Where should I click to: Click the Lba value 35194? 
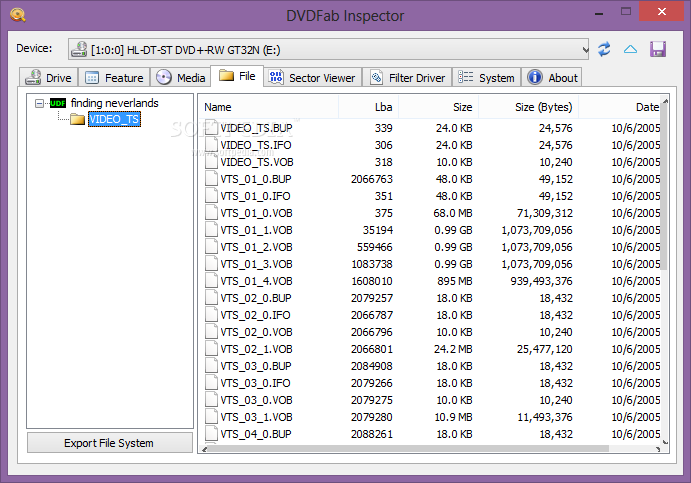click(378, 230)
